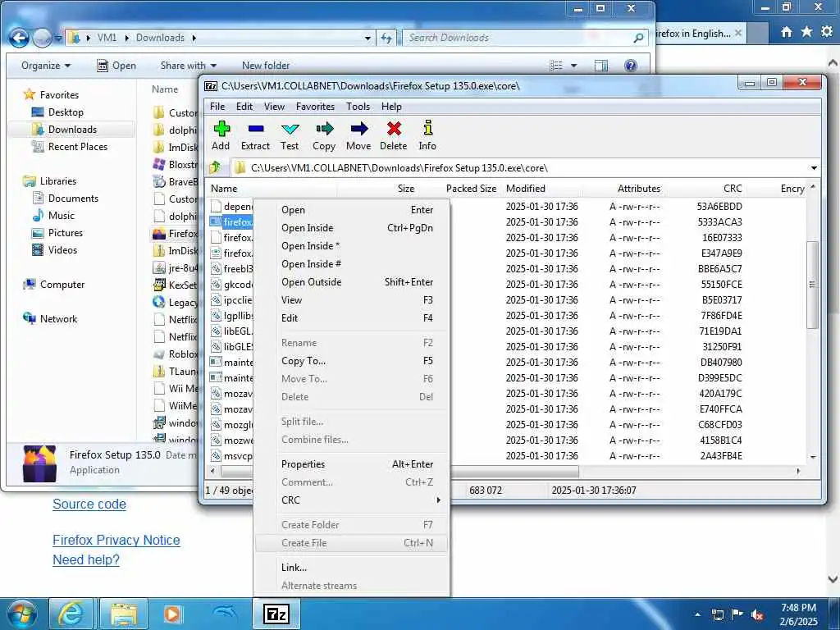This screenshot has height=630, width=840.
Task: Open Explorer recent pages dropdown arrow
Action: [x=57, y=38]
